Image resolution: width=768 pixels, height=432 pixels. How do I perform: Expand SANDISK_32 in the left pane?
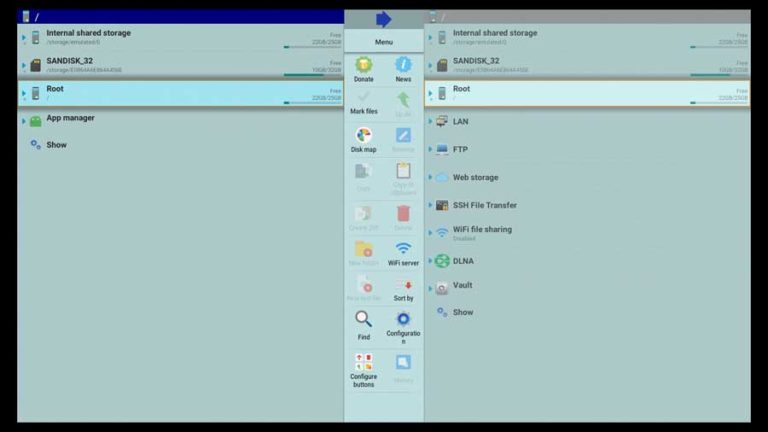[24, 65]
